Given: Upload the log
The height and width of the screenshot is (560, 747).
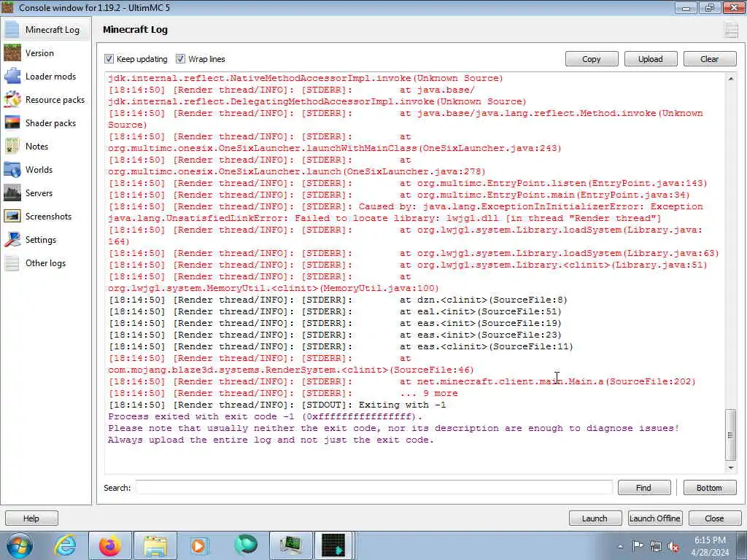Looking at the screenshot, I should (x=650, y=58).
